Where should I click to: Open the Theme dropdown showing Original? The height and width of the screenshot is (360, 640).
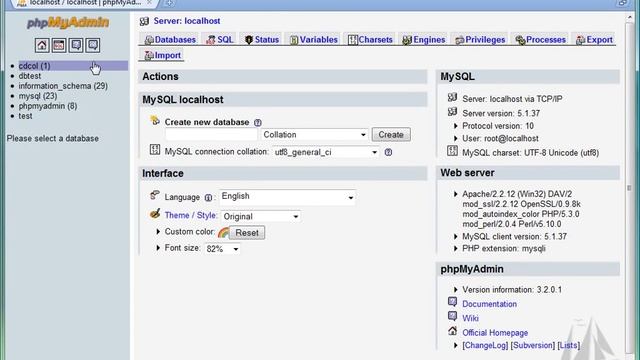pos(260,217)
